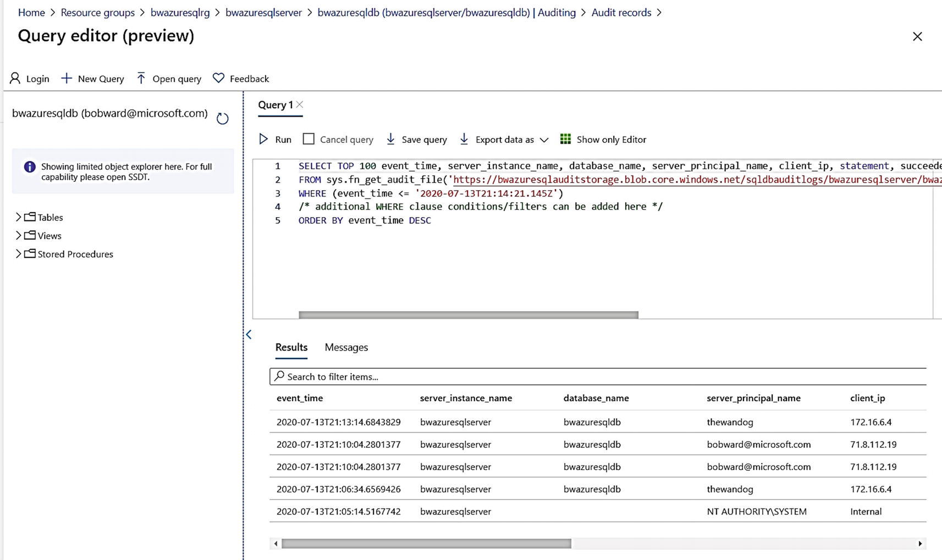
Task: Expand the Tables tree node
Action: [18, 217]
